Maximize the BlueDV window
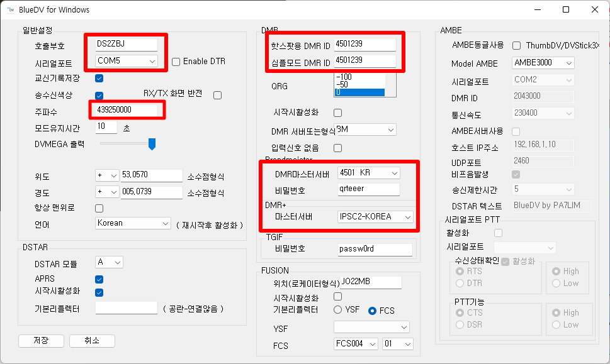 [566, 9]
